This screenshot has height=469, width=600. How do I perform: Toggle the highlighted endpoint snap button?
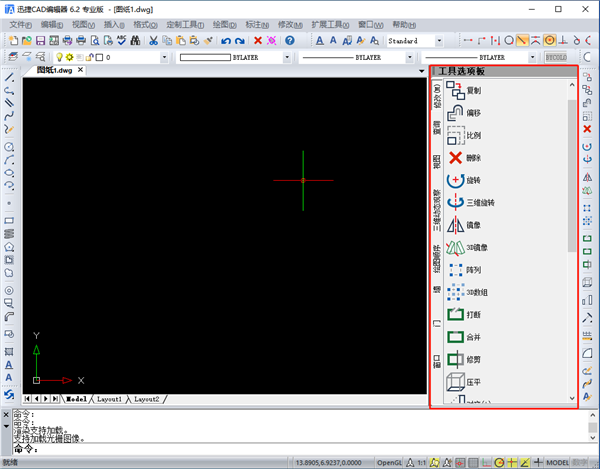coord(522,40)
